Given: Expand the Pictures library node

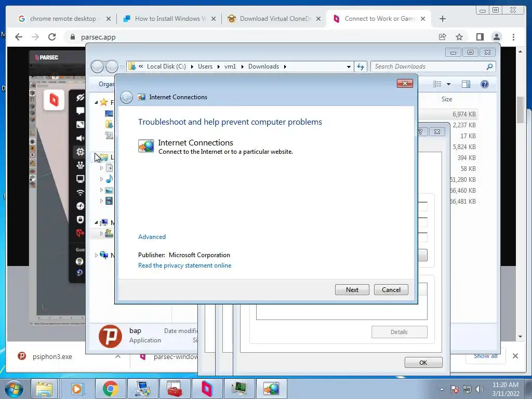Looking at the screenshot, I should (x=101, y=190).
